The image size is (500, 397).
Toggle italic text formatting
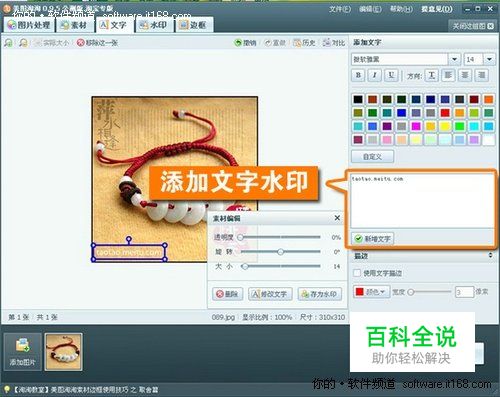[374, 75]
